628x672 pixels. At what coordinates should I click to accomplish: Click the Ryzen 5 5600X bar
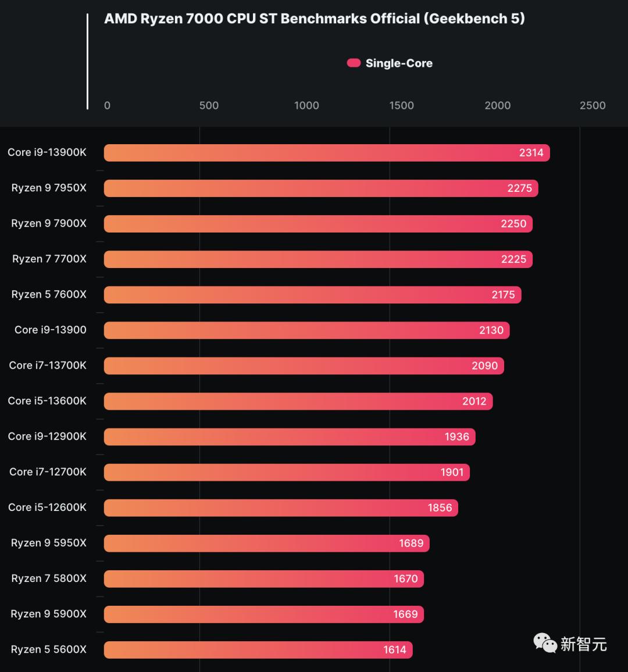click(x=258, y=650)
